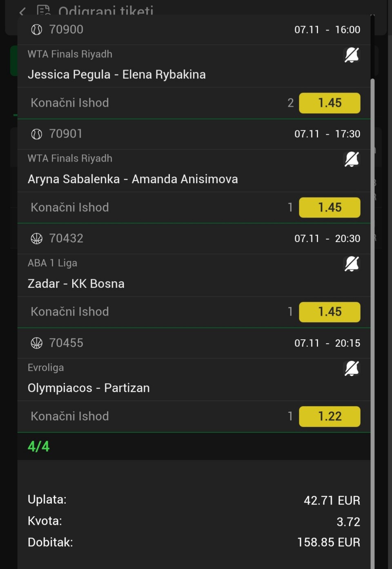The width and height of the screenshot is (392, 569).
Task: Click the green 4/4 results indicator
Action: coord(39,446)
